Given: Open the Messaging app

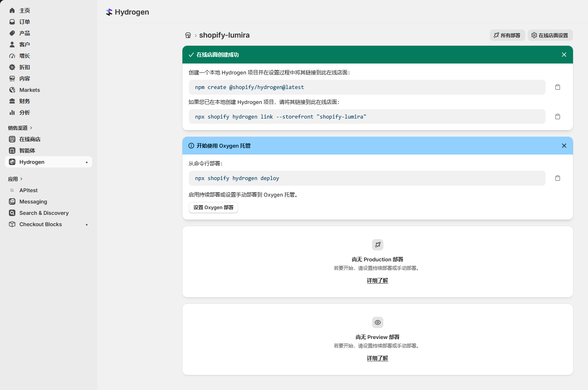Looking at the screenshot, I should [49, 201].
